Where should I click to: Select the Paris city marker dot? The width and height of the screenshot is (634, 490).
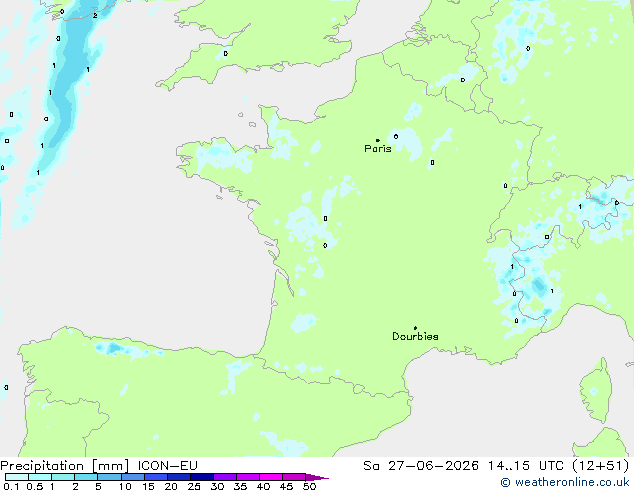coord(378,140)
